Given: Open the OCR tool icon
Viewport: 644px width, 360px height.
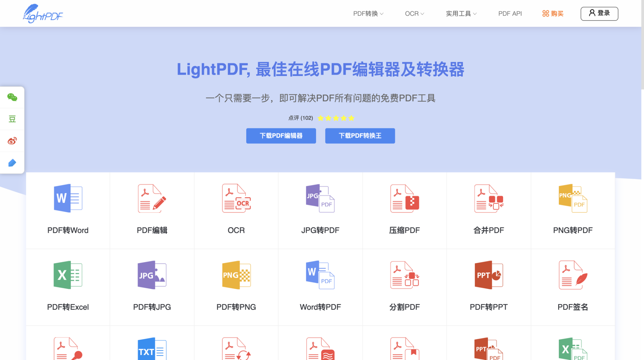Looking at the screenshot, I should point(236,198).
